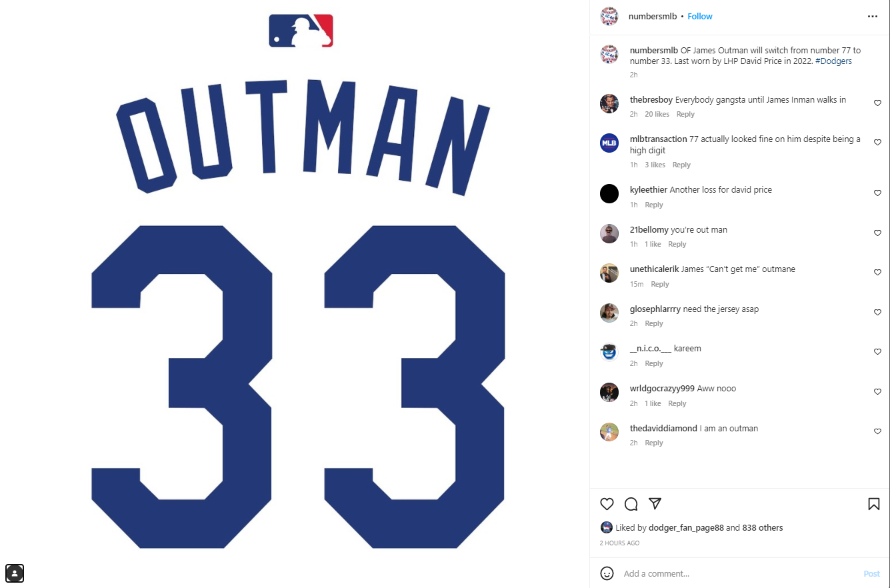The height and width of the screenshot is (588, 890).
Task: Follow the numbersmlb account
Action: 700,16
